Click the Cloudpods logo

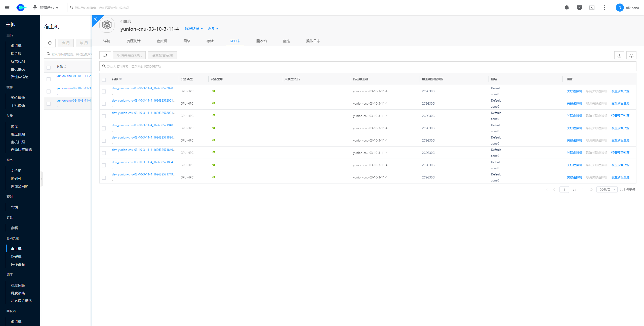pos(21,7)
